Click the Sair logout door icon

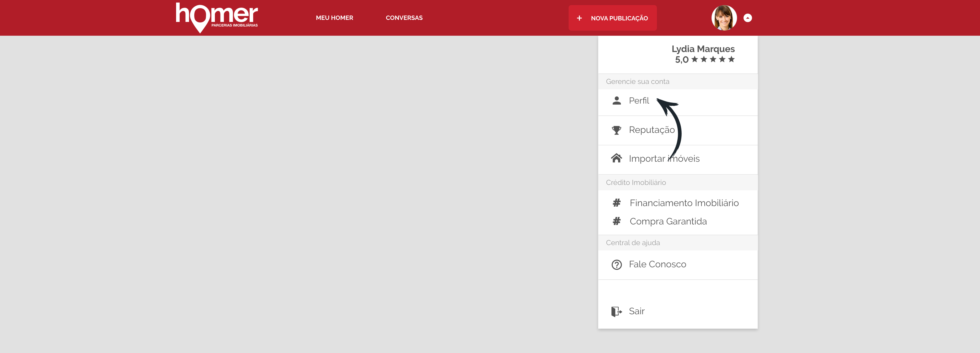click(617, 311)
